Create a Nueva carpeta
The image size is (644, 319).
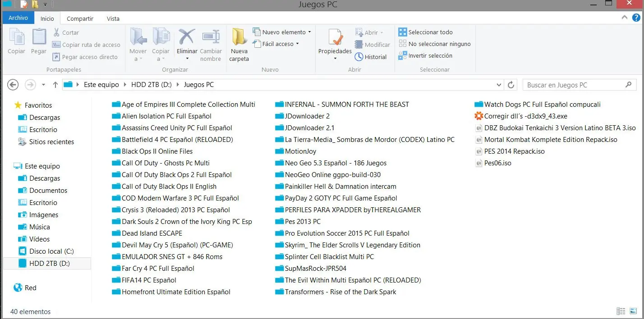point(239,45)
